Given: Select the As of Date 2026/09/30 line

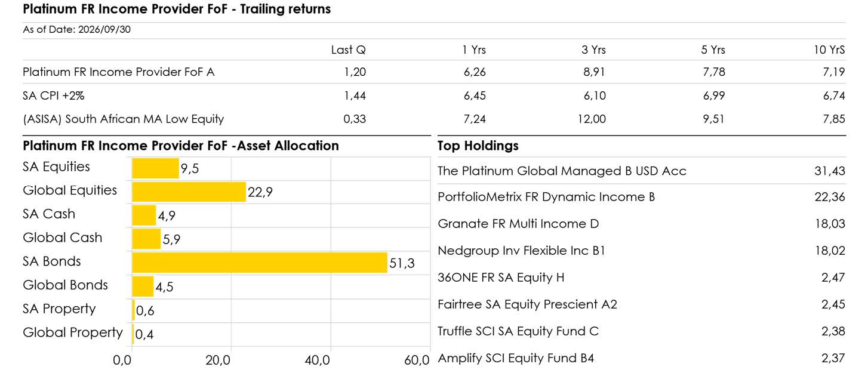Looking at the screenshot, I should click(76, 30).
